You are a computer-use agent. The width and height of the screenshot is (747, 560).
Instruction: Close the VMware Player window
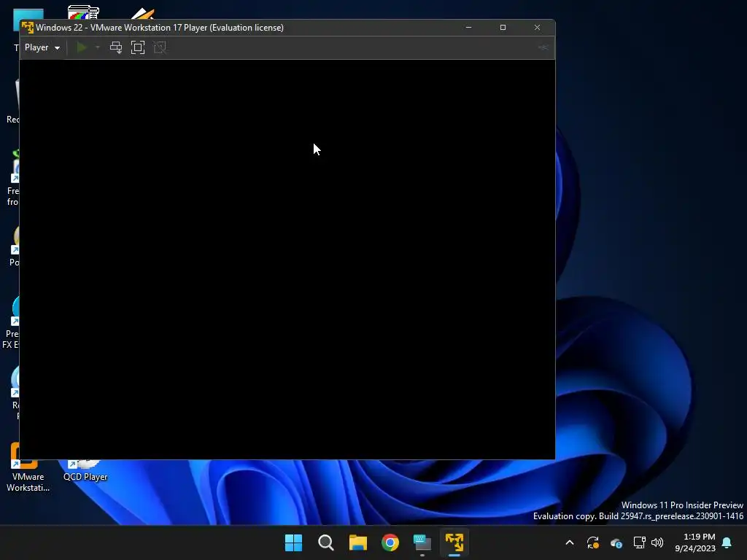coord(537,28)
